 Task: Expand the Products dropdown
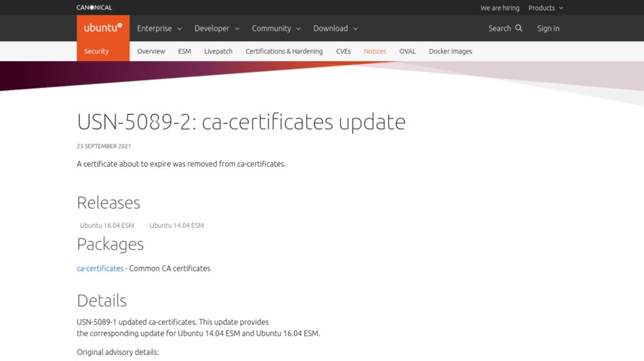coord(546,8)
